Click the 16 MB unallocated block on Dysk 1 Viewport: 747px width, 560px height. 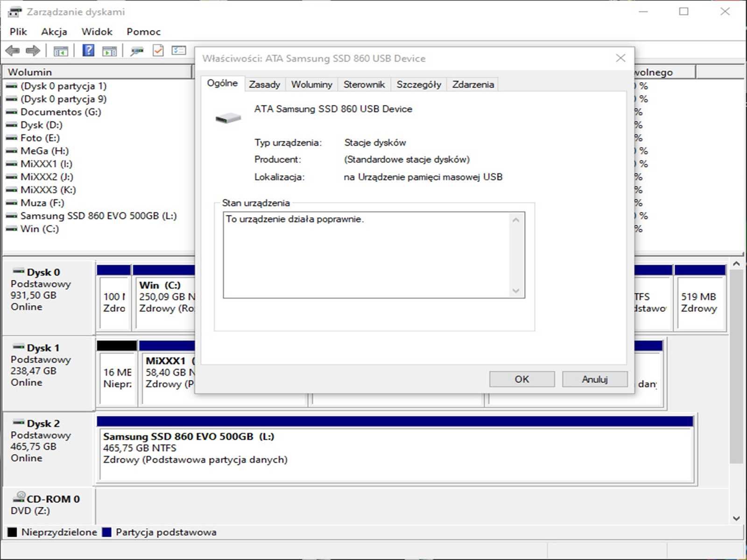pos(117,373)
